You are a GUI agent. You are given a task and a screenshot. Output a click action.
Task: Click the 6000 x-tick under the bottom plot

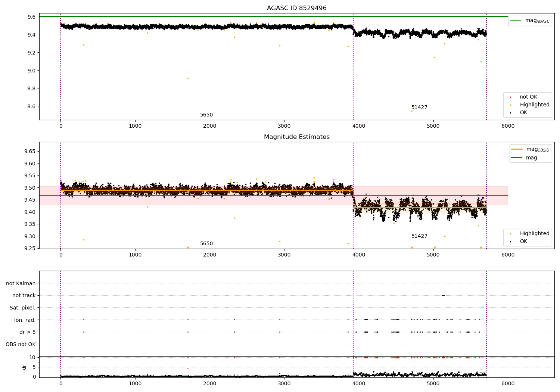click(x=508, y=384)
